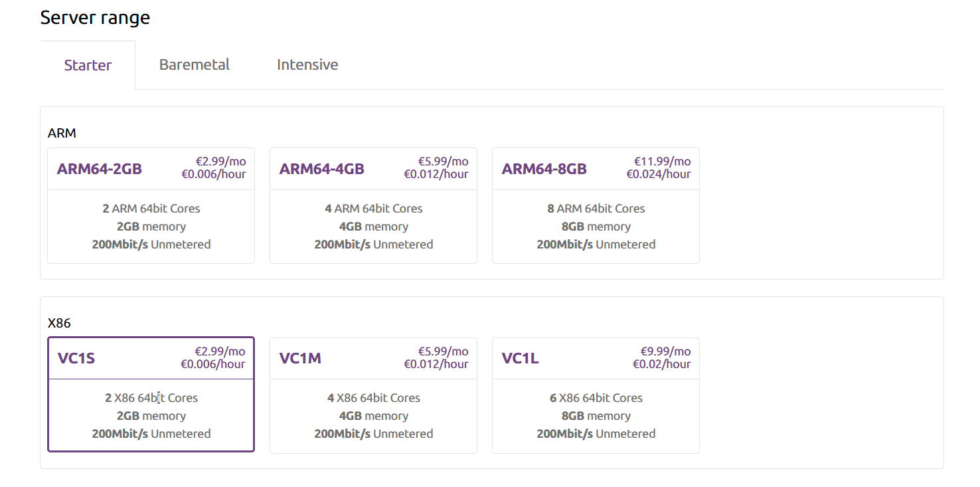Click the Server range heading
This screenshot has height=487, width=980.
coord(95,17)
